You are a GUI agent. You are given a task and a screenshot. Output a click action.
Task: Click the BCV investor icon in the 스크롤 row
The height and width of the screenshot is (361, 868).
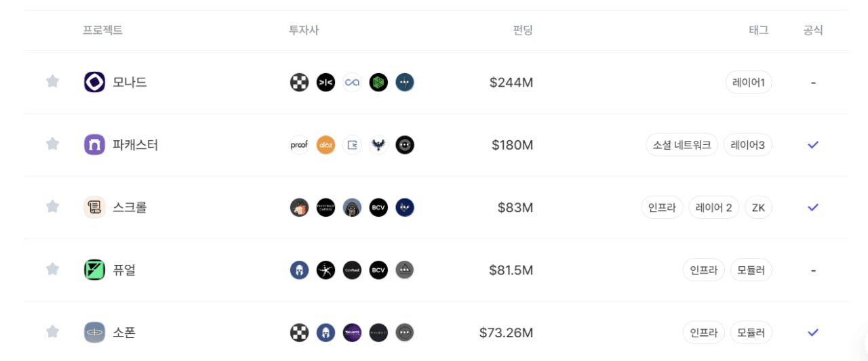coord(378,207)
